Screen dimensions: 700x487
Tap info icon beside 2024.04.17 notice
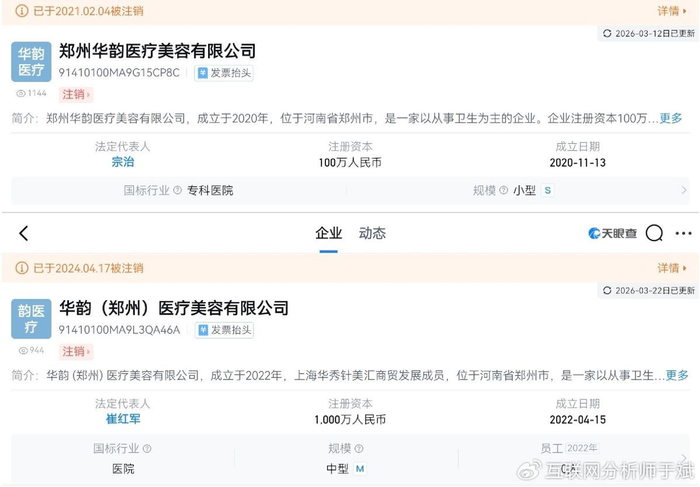coord(21,268)
